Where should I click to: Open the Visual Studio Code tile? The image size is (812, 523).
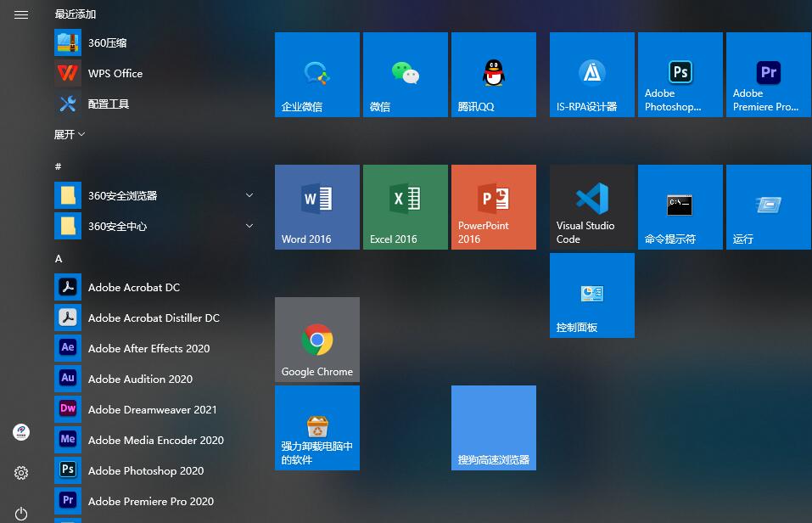[592, 207]
